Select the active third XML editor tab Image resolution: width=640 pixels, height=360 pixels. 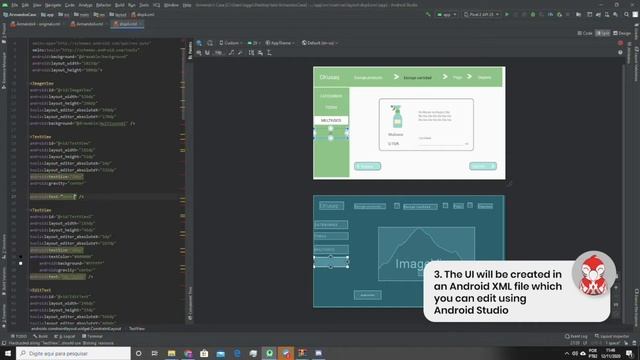pos(127,24)
